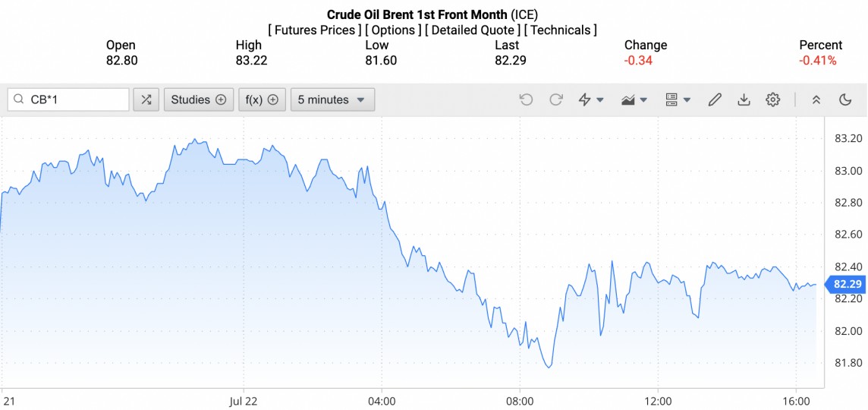Expand the chart layout template dropdown
Viewport: 868px width, 410px height.
point(677,99)
